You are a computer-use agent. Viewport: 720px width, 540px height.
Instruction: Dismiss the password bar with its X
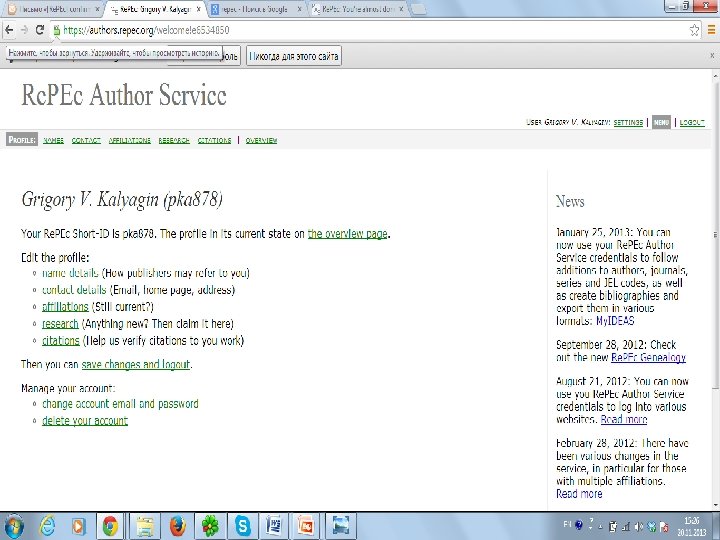pyautogui.click(x=713, y=56)
